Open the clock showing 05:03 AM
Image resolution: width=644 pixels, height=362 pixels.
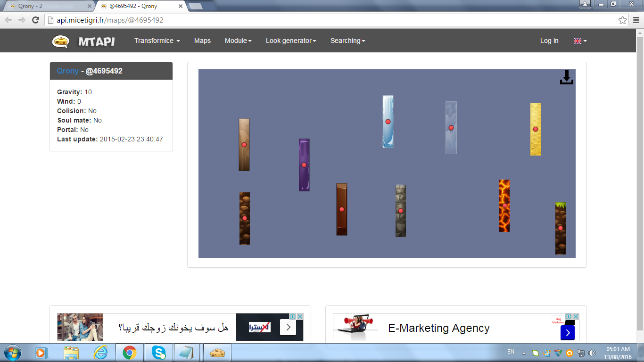tap(618, 353)
